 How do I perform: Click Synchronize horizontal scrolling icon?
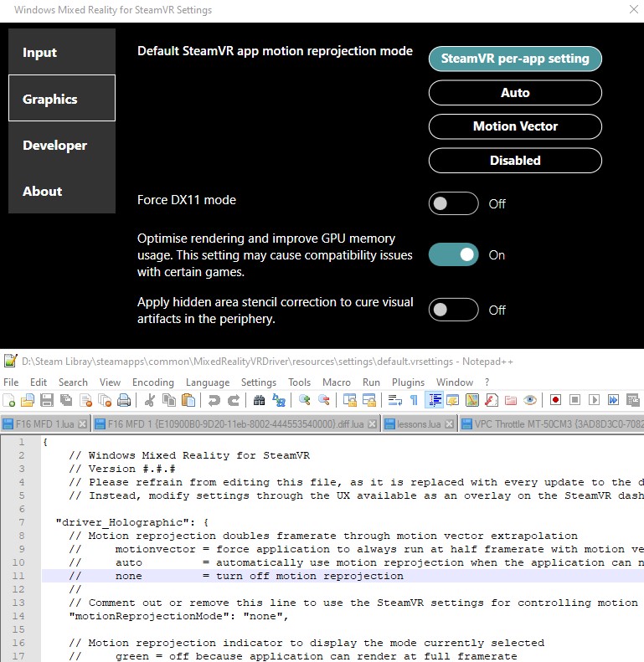(x=369, y=400)
